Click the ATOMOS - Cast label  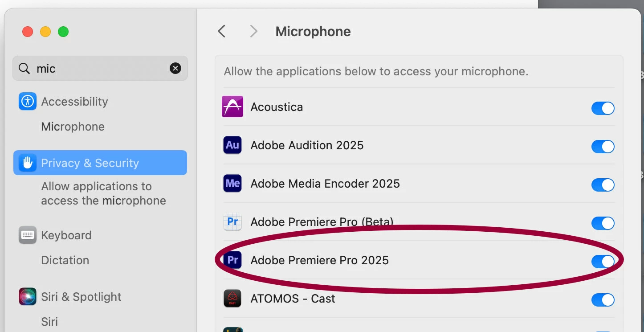click(x=293, y=299)
